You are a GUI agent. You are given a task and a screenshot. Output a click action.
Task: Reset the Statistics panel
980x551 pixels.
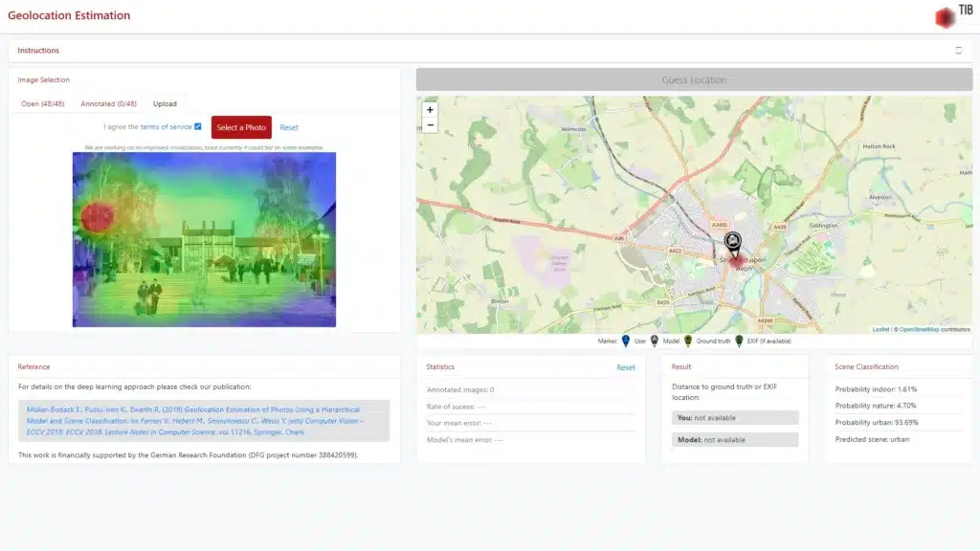click(x=626, y=367)
